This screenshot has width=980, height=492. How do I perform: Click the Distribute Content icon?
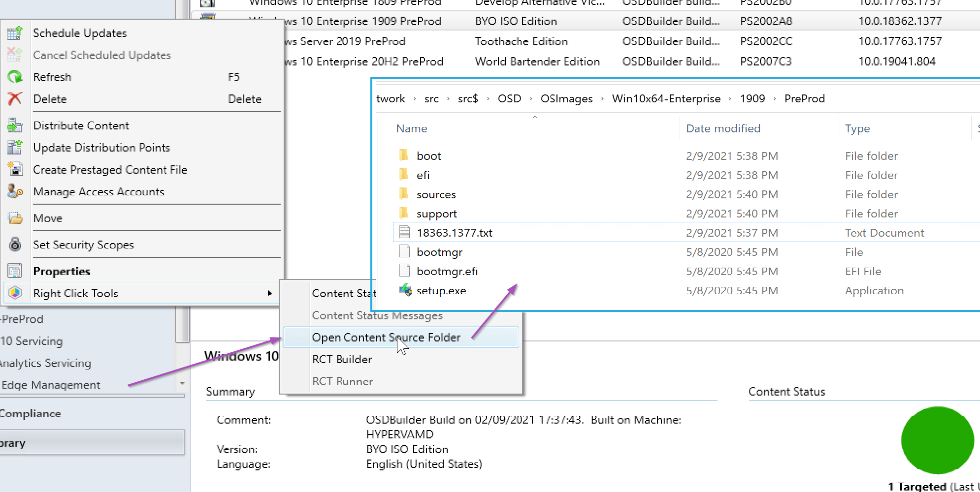[15, 125]
